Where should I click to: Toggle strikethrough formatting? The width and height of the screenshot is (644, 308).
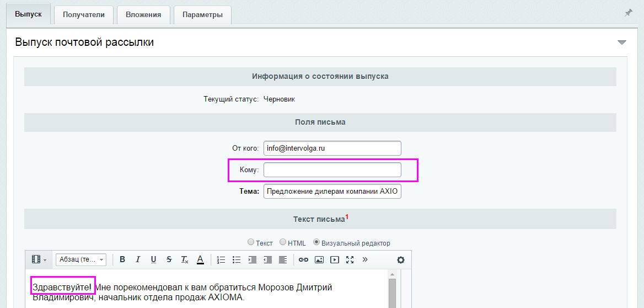[x=169, y=259]
